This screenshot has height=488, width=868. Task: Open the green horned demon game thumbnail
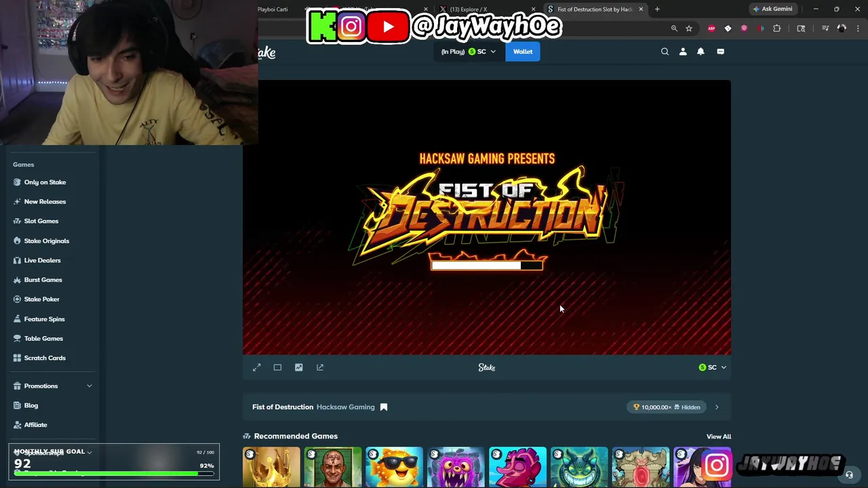coord(579,467)
